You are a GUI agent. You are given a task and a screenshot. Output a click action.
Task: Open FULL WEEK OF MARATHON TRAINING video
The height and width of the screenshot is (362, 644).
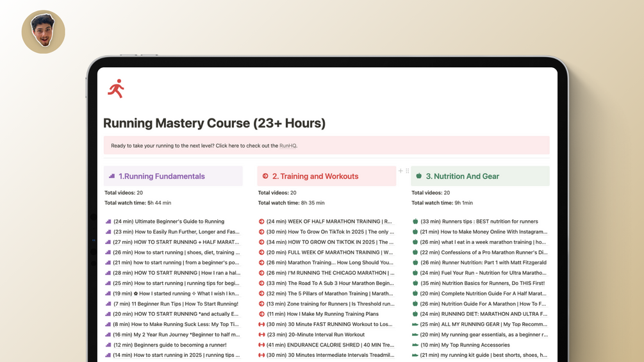tap(330, 252)
